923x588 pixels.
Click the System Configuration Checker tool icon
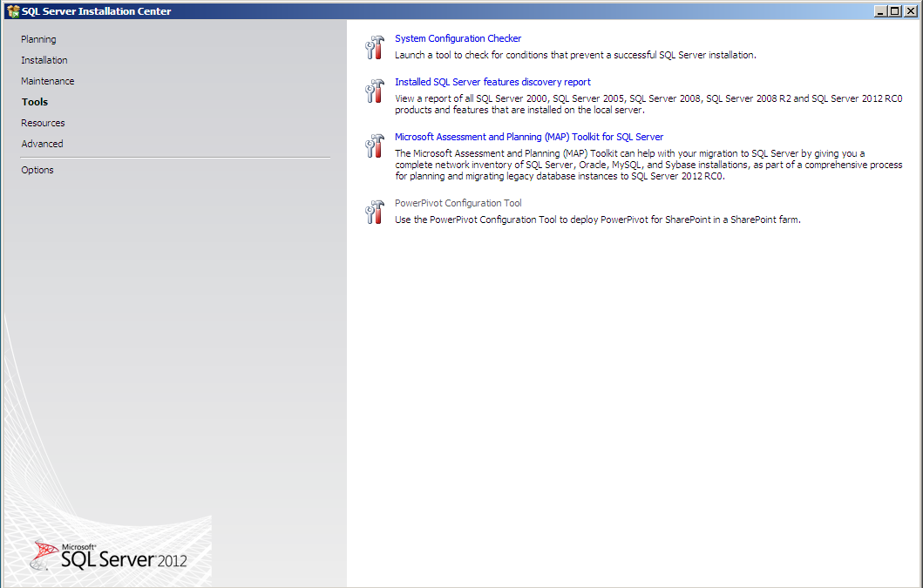pyautogui.click(x=374, y=47)
